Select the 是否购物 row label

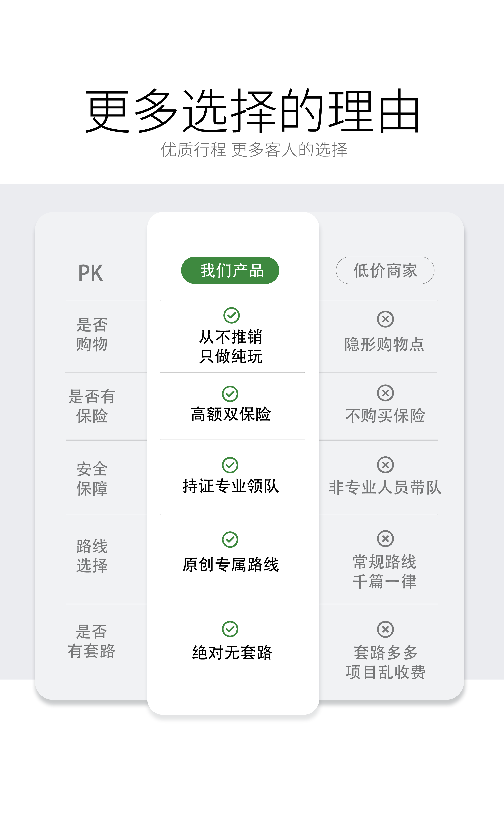tap(92, 334)
